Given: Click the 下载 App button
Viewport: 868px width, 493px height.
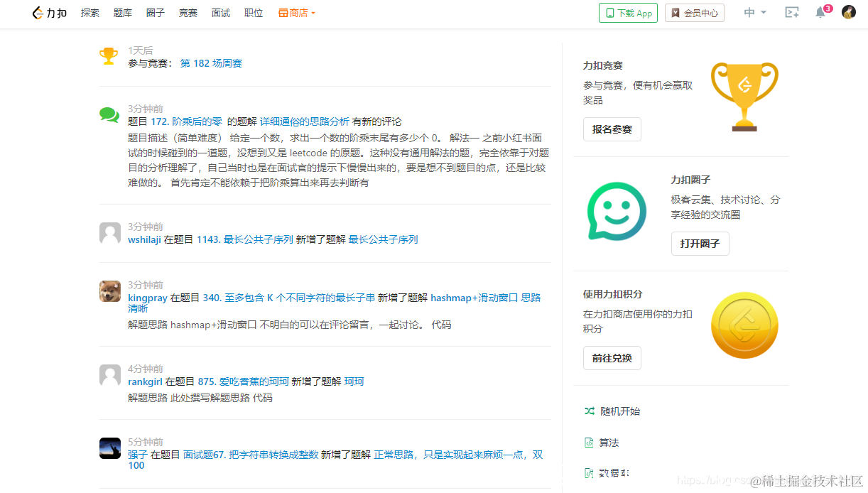Looking at the screenshot, I should (628, 13).
